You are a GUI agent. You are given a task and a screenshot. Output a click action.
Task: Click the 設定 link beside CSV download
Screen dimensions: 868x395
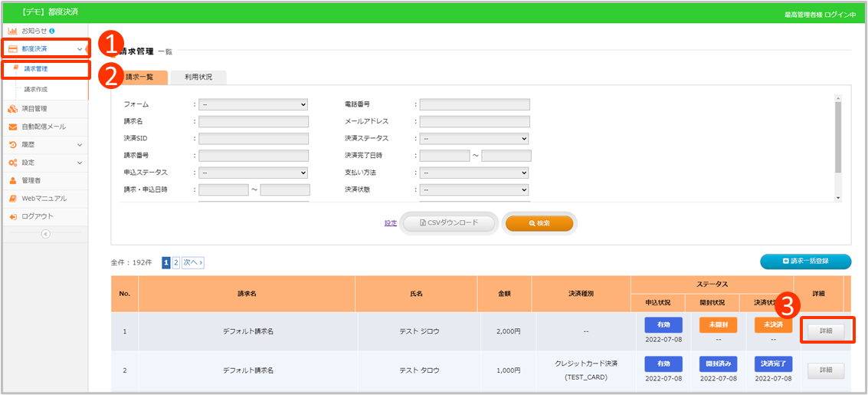[x=391, y=223]
